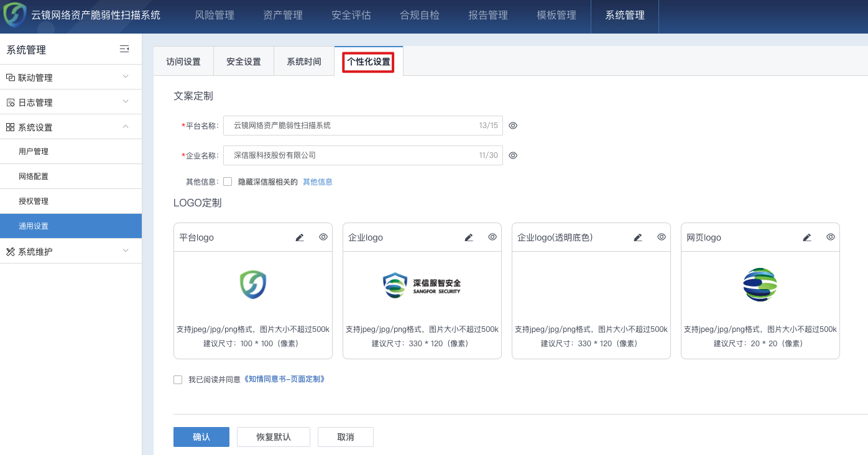Open 报告管理 in top navigation
Image resolution: width=868 pixels, height=455 pixels.
488,16
